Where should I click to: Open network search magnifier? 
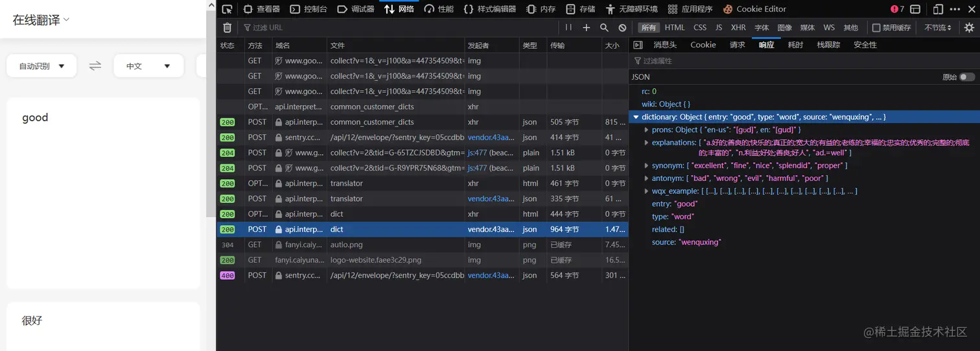pyautogui.click(x=604, y=27)
